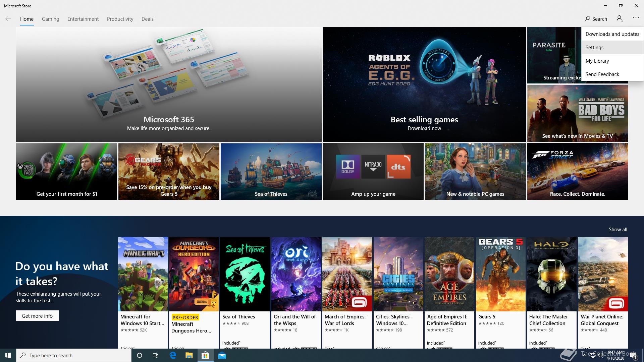This screenshot has width=644, height=362.
Task: Go to the Productivity tab
Action: tap(120, 19)
